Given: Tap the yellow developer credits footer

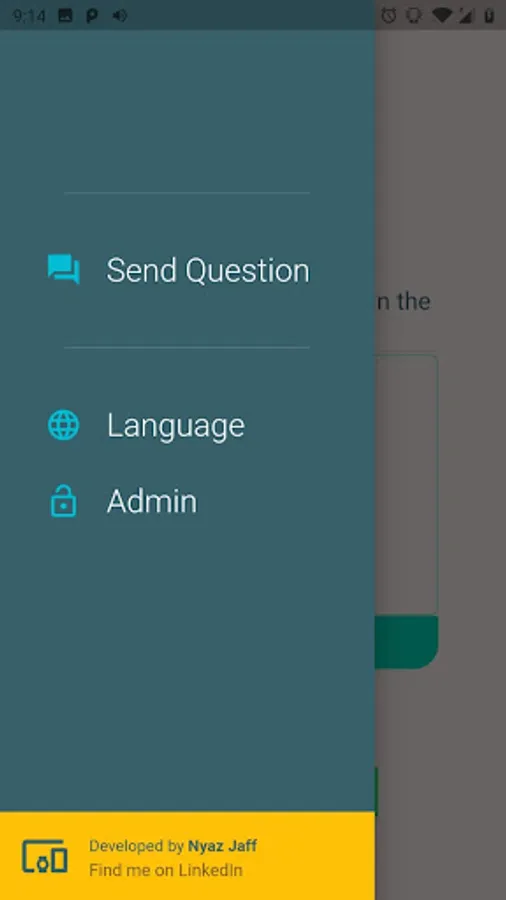Looking at the screenshot, I should point(187,856).
